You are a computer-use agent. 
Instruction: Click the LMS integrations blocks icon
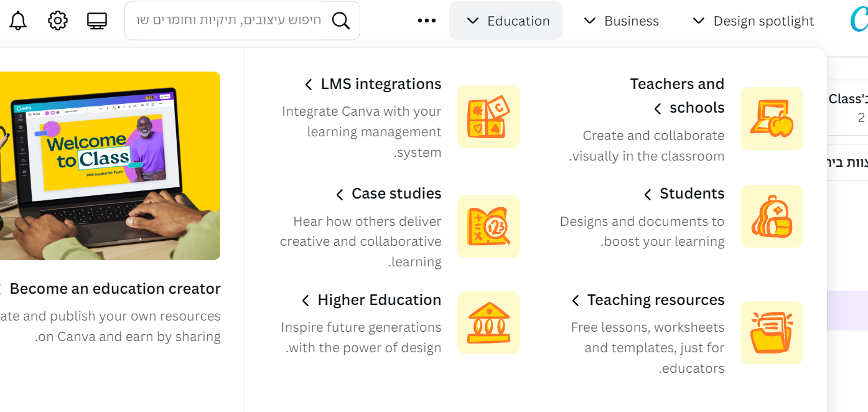click(488, 116)
